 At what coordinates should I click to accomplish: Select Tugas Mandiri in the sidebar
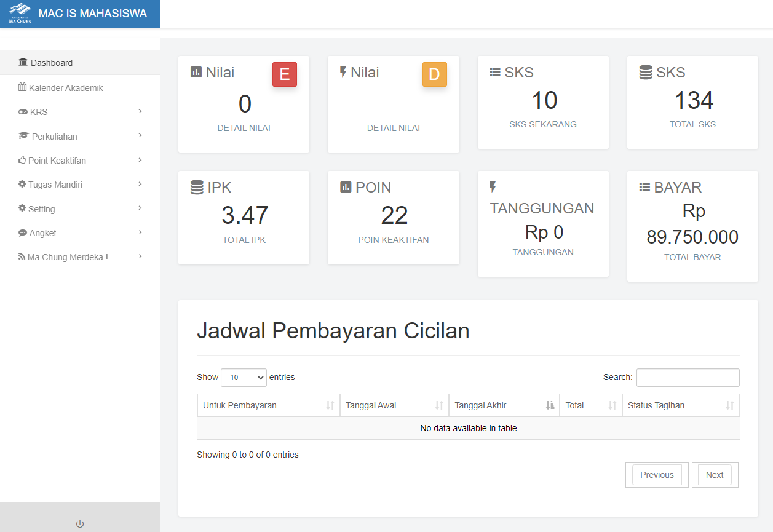80,185
